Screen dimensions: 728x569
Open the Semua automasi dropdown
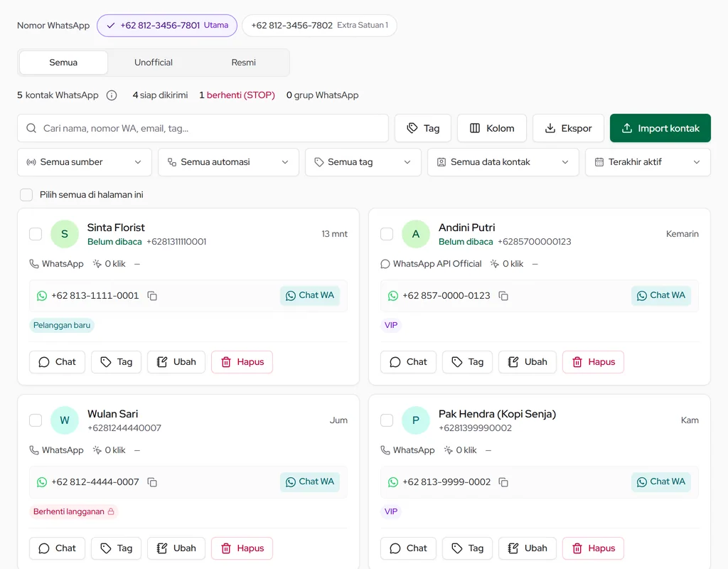coord(228,162)
